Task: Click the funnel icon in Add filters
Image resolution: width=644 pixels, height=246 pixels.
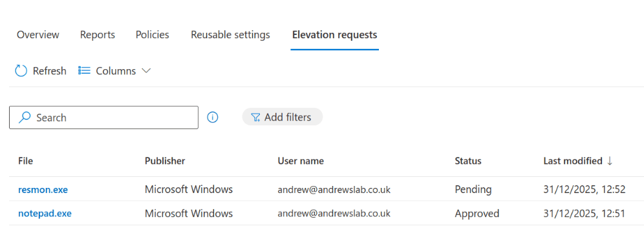Action: point(255,118)
